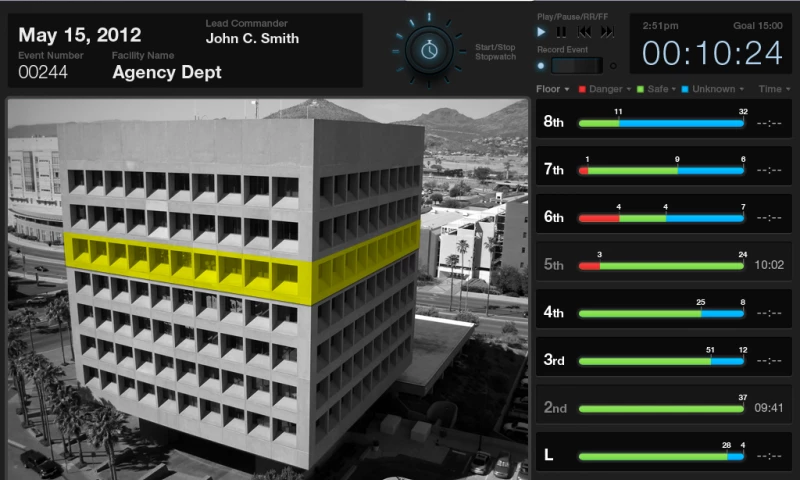Start the stopwatch dial

(x=429, y=50)
